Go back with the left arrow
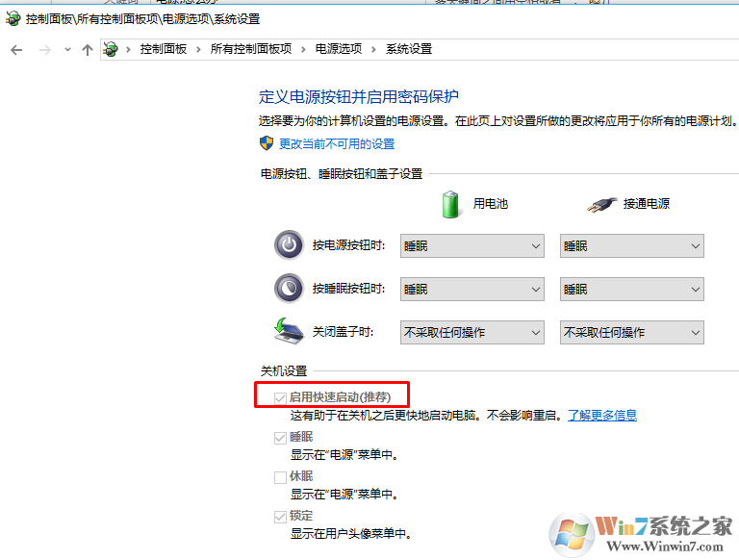 16,50
